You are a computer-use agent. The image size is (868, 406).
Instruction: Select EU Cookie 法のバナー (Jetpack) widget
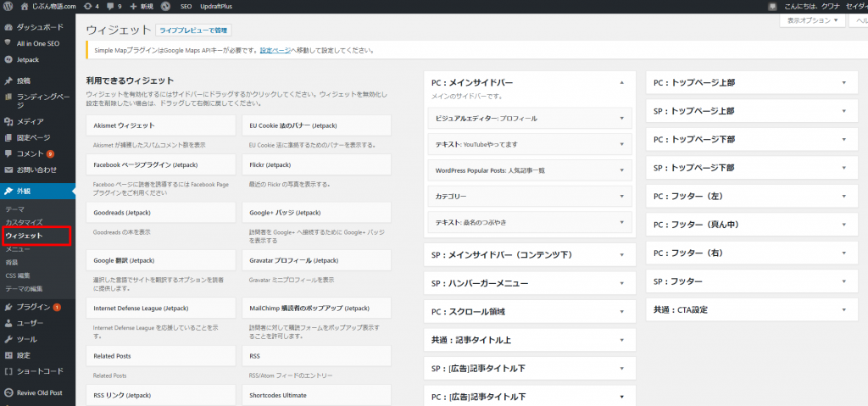(317, 125)
